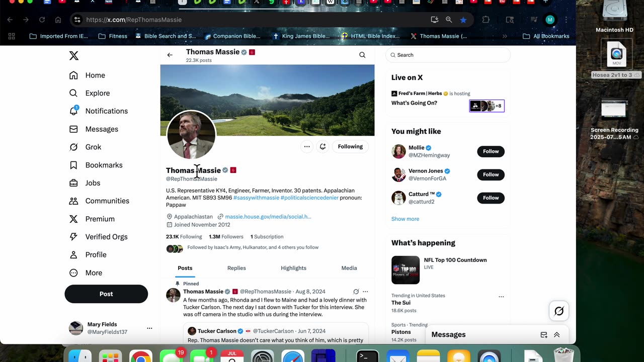This screenshot has width=644, height=362.
Task: Open Thomas Massie's profile picture
Action: 191,135
